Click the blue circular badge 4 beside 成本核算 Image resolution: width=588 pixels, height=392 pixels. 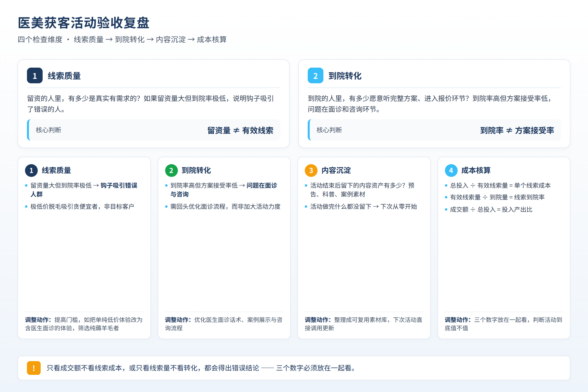(451, 171)
